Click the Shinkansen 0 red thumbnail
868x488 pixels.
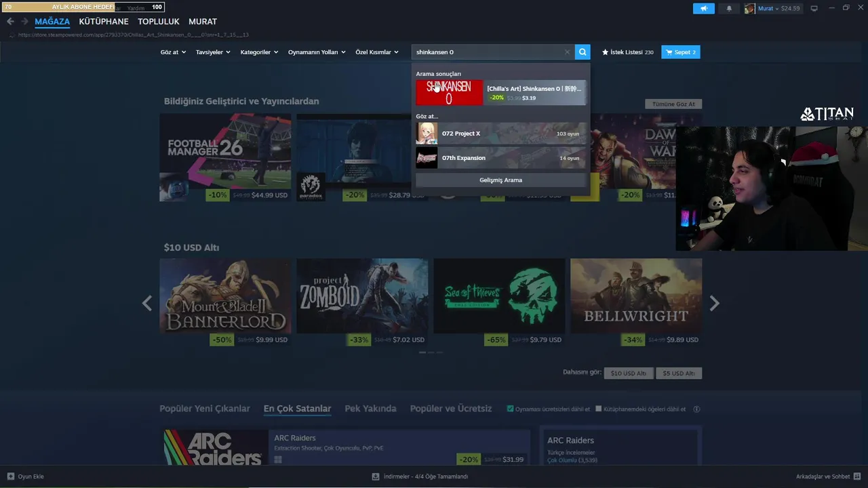(x=450, y=93)
